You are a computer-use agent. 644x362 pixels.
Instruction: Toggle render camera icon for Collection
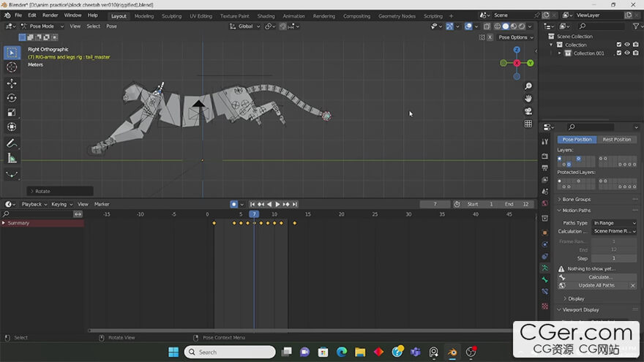[636, 45]
